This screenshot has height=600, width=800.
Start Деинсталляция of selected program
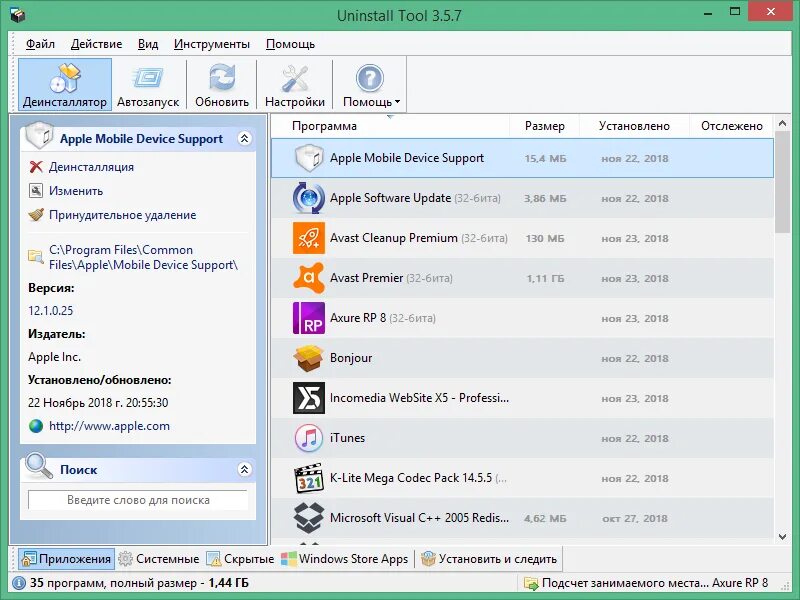[x=91, y=167]
